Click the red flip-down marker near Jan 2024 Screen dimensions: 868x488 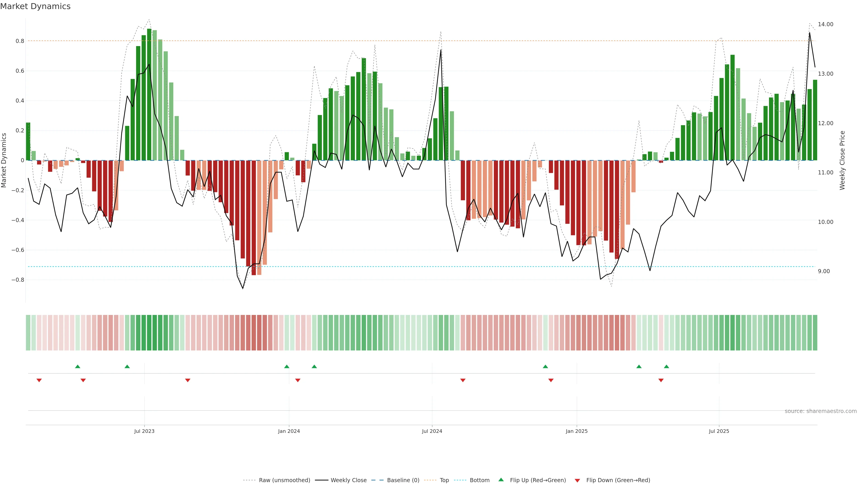[x=297, y=380]
